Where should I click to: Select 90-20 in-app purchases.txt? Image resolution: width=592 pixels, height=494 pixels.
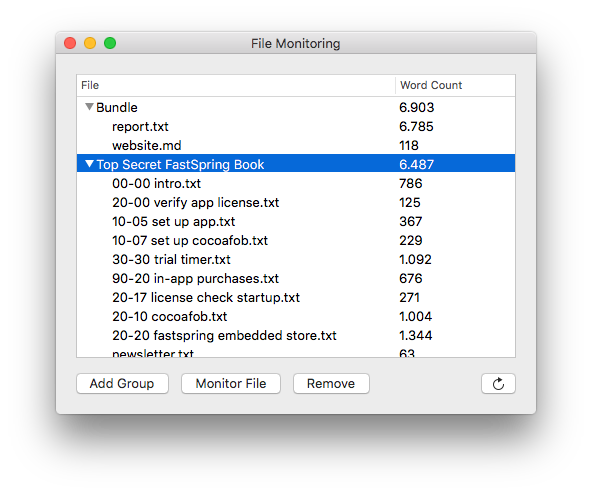pyautogui.click(x=296, y=278)
